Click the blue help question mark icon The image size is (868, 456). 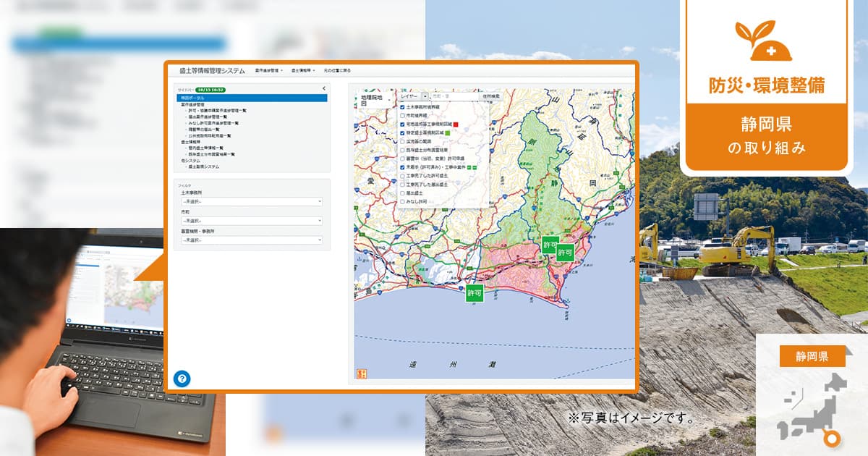click(x=182, y=379)
